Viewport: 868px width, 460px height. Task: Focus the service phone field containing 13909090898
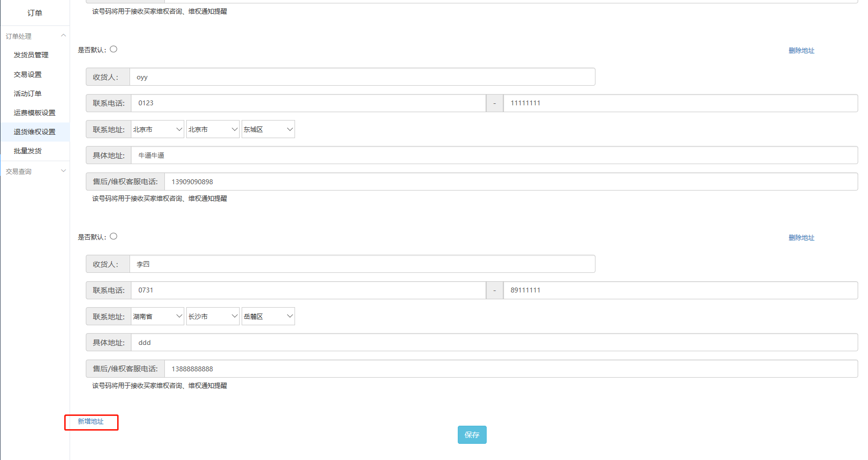[511, 182]
